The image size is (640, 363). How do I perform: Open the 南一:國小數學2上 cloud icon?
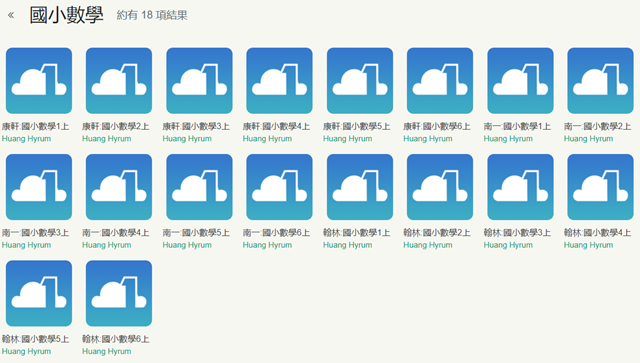[600, 80]
